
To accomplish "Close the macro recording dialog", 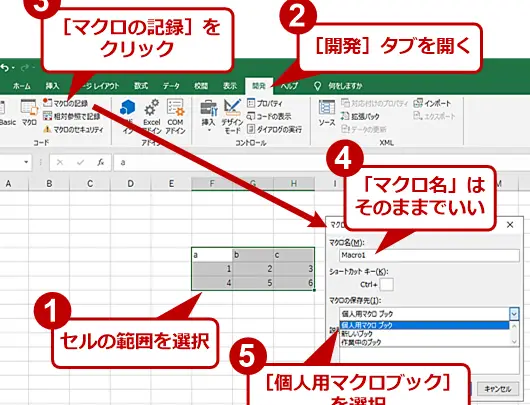I will 510,225.
